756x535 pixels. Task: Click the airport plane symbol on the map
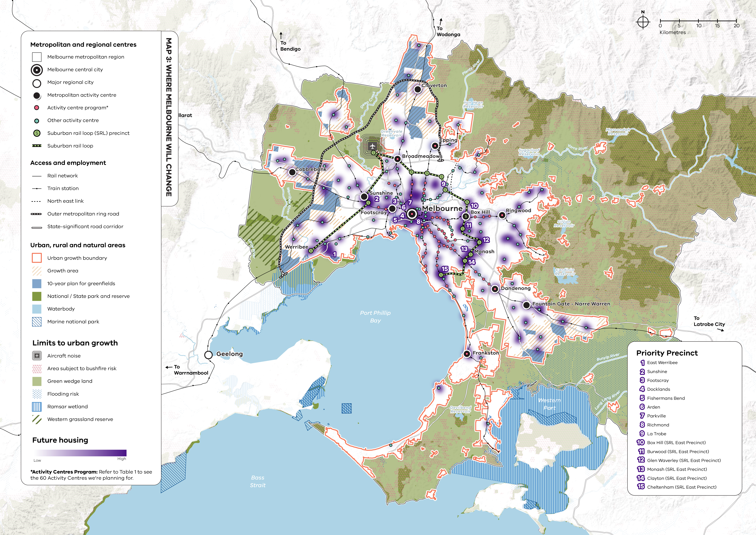pyautogui.click(x=372, y=146)
